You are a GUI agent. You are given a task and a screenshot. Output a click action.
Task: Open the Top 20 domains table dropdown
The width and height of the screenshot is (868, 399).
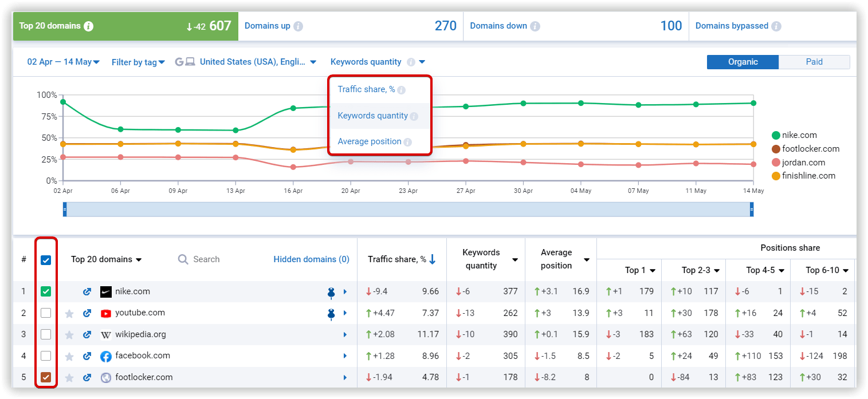tap(106, 259)
